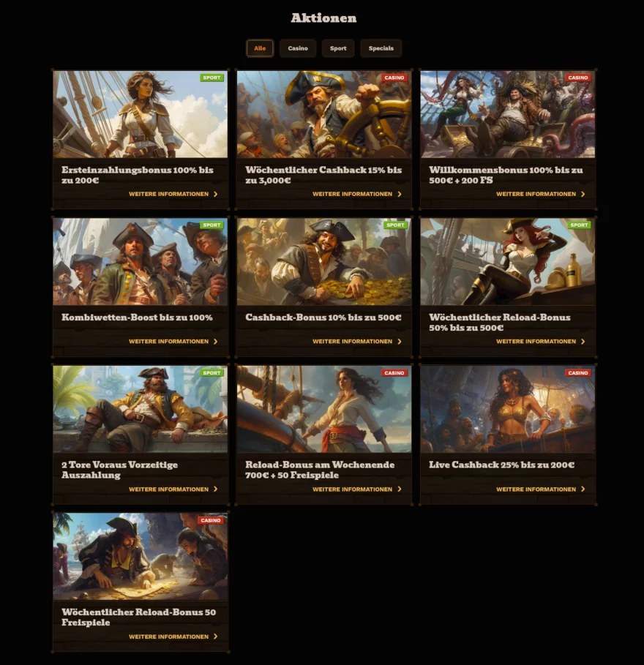This screenshot has height=665, width=644.
Task: Click the CASINO badge on Wöchentlicher Cashback card
Action: (x=394, y=78)
